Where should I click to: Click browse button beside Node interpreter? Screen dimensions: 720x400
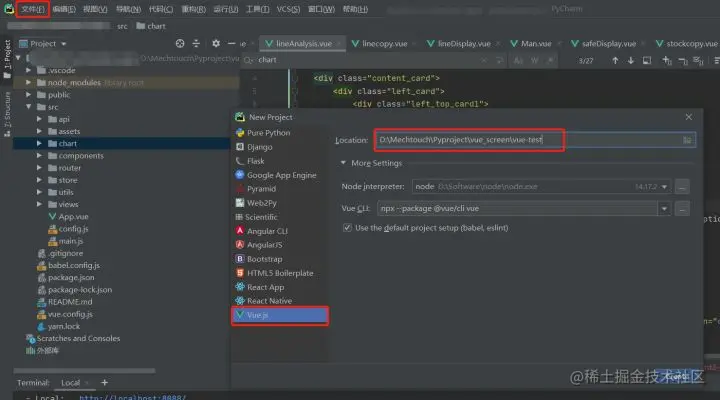682,187
